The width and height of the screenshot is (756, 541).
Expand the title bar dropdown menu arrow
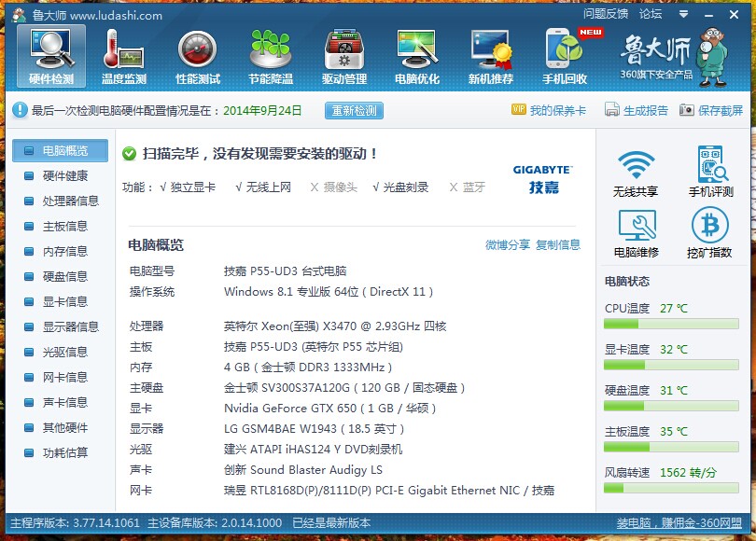tap(683, 15)
